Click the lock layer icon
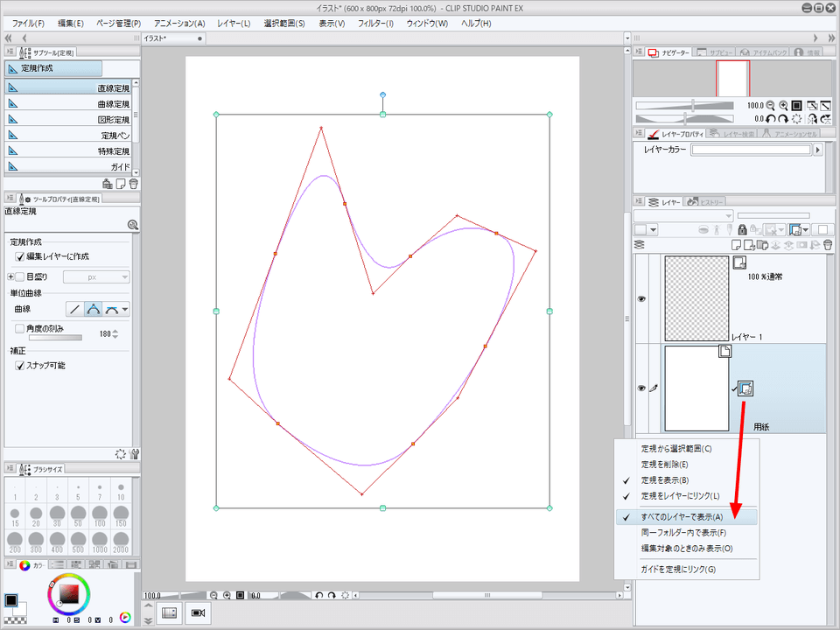Image resolution: width=840 pixels, height=630 pixels. [x=742, y=229]
